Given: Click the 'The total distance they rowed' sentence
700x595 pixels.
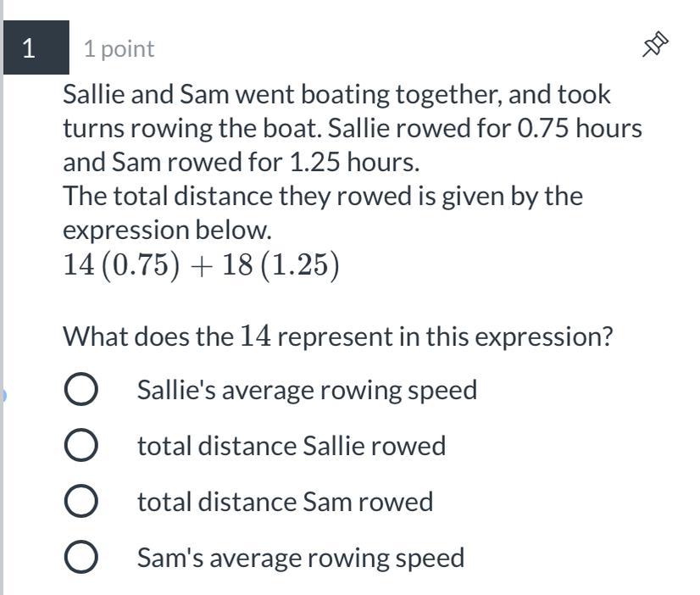Looking at the screenshot, I should [x=322, y=196].
